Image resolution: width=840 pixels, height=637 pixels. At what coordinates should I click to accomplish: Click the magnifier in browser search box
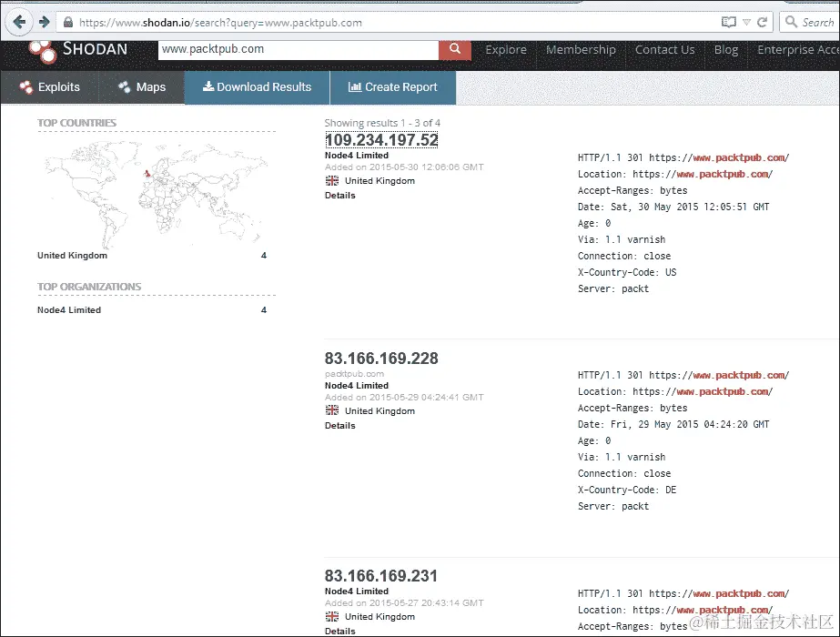click(x=791, y=22)
